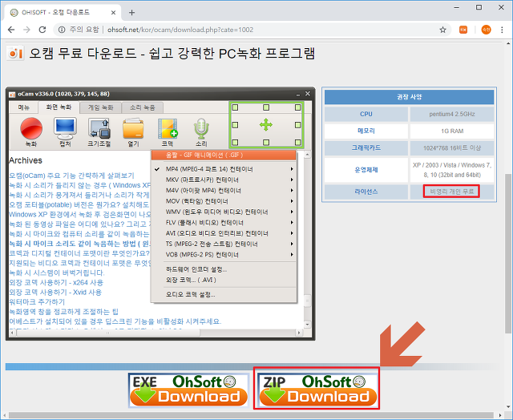Click the Resize icon in oCam toolbar
This screenshot has width=513, height=420.
click(x=99, y=128)
